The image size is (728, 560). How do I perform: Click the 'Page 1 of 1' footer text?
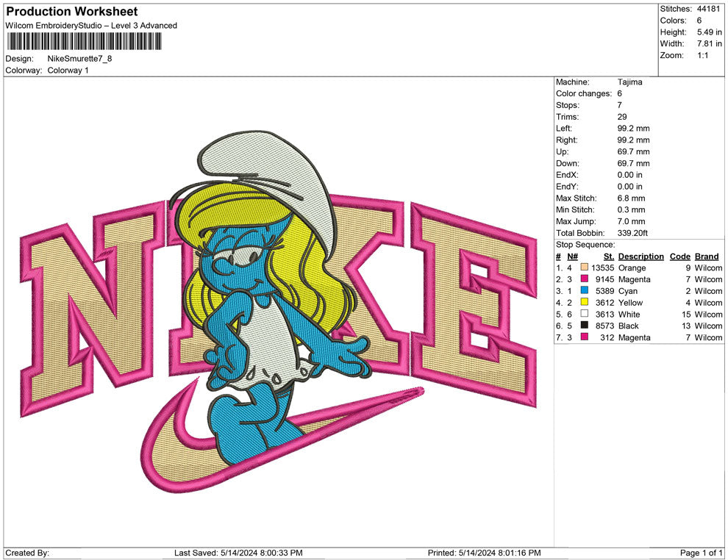click(701, 553)
